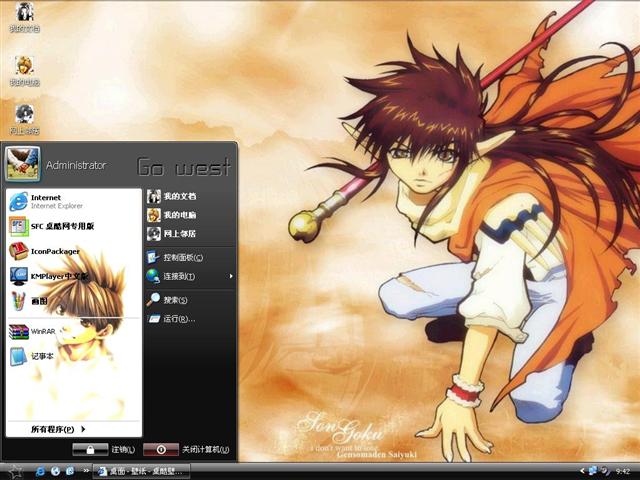Image resolution: width=640 pixels, height=480 pixels.
Task: Click the third quick launch icon
Action: (x=70, y=471)
